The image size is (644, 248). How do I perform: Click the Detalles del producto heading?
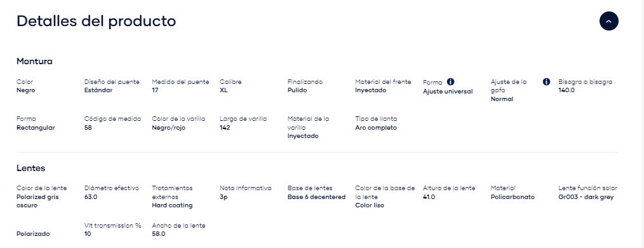click(96, 21)
